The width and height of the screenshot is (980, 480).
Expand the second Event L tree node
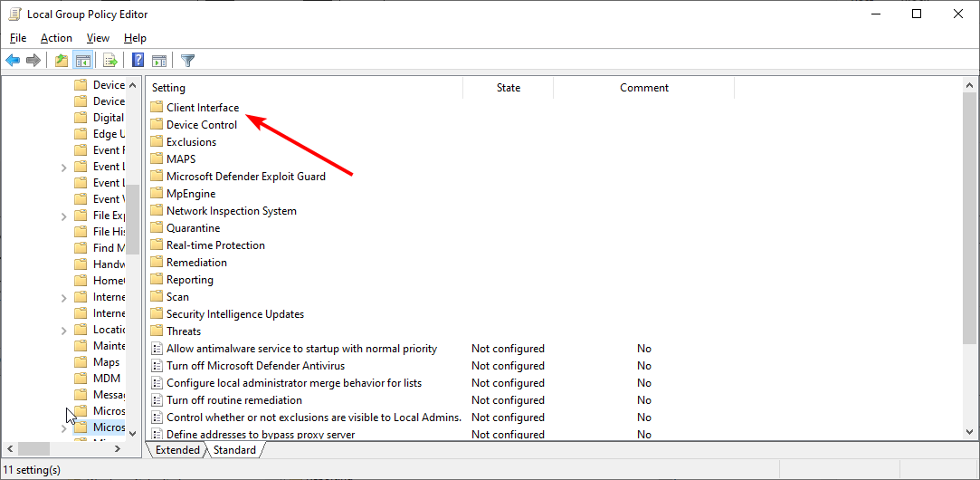[x=63, y=168]
